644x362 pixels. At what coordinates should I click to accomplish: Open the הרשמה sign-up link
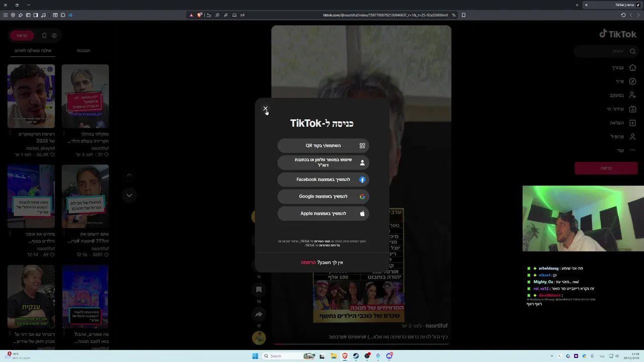coord(308,262)
